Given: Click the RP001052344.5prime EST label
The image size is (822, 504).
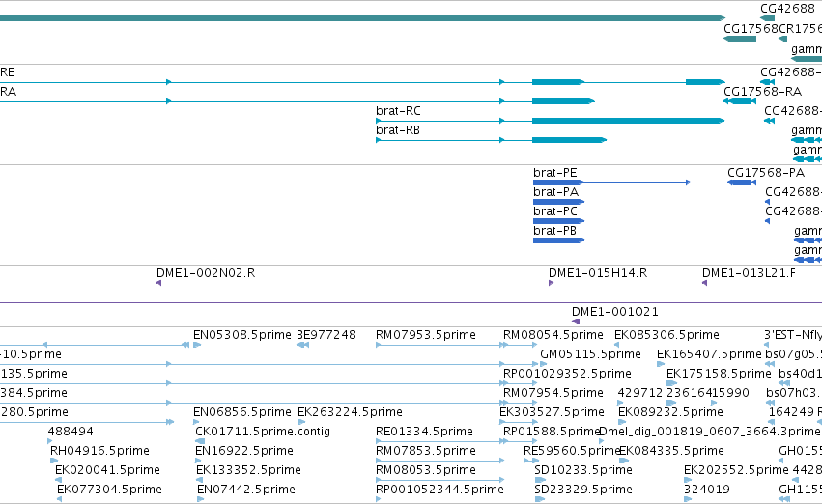Looking at the screenshot, I should 439,490.
